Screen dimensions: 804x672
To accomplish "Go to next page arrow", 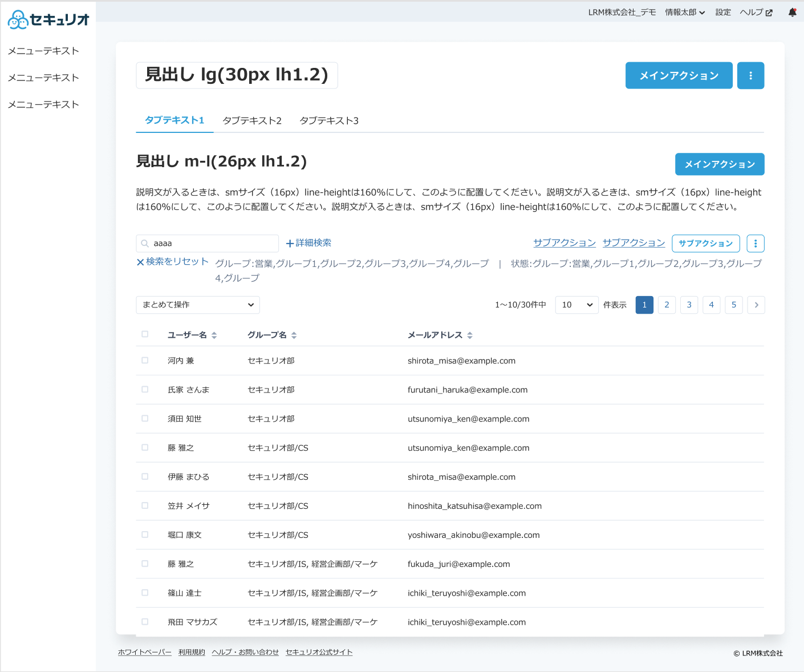I will click(x=756, y=305).
